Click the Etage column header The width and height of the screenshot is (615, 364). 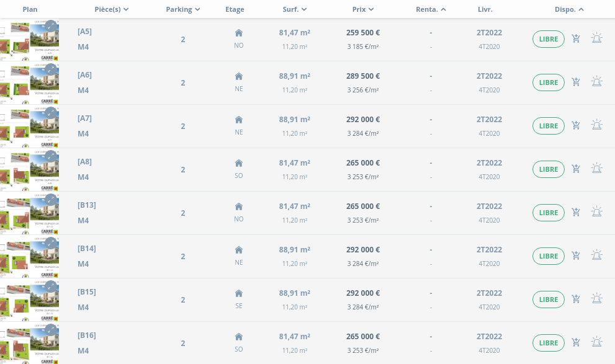(x=235, y=9)
